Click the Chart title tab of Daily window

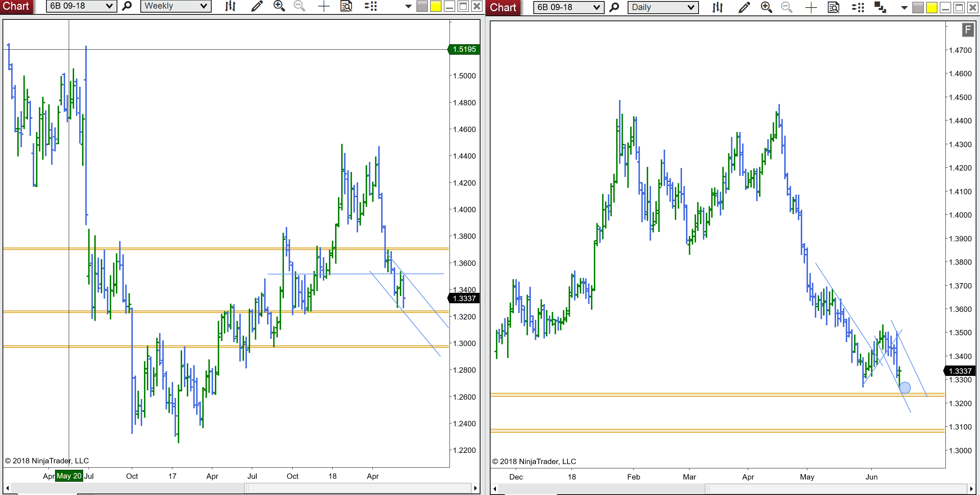pos(503,7)
